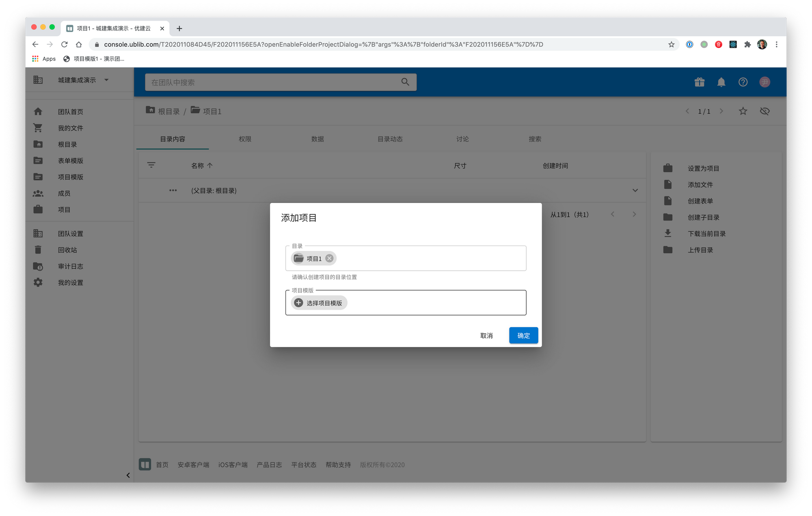Expand the 父目录 row chevron
Viewport: 812px width, 516px height.
point(635,190)
